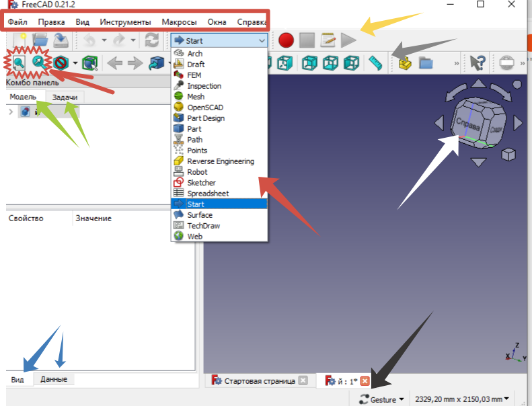Click the 'Справа' face on navigation cube
Image resolution: width=532 pixels, height=406 pixels.
tap(467, 124)
